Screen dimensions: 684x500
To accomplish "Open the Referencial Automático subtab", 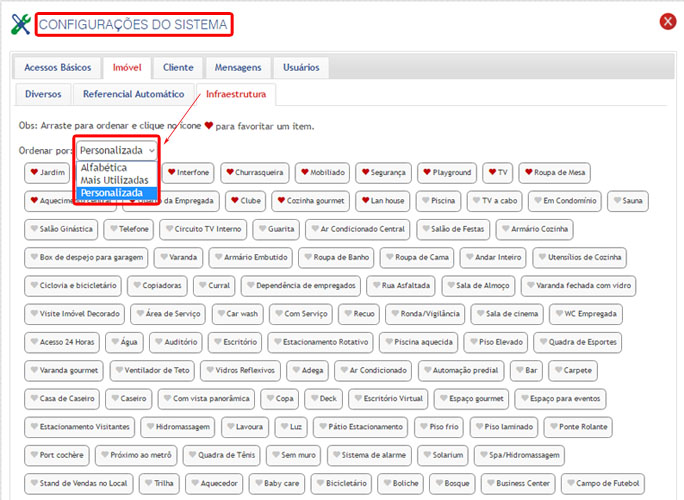I will 134,95.
